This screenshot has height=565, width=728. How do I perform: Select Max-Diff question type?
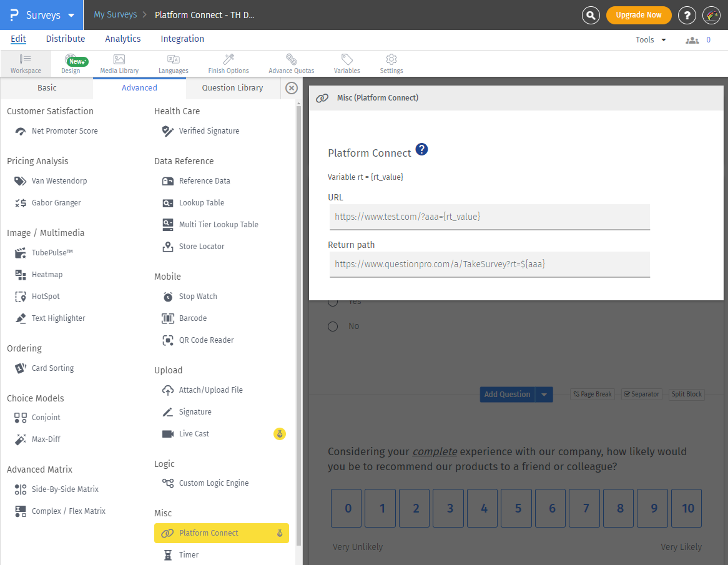click(37, 439)
